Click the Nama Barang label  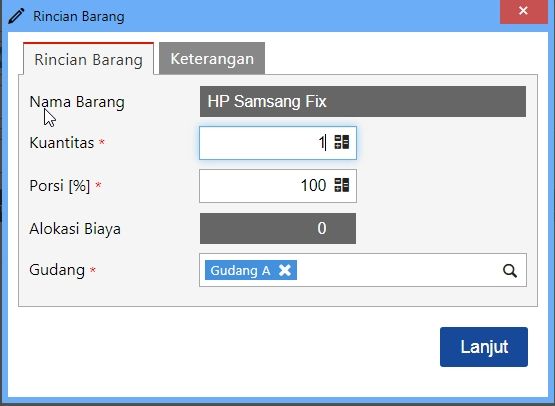(77, 102)
